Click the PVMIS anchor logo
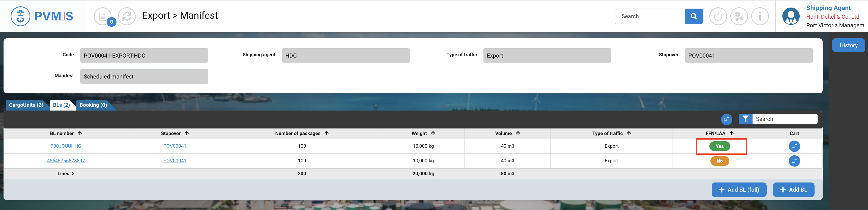The width and height of the screenshot is (868, 210). click(20, 16)
